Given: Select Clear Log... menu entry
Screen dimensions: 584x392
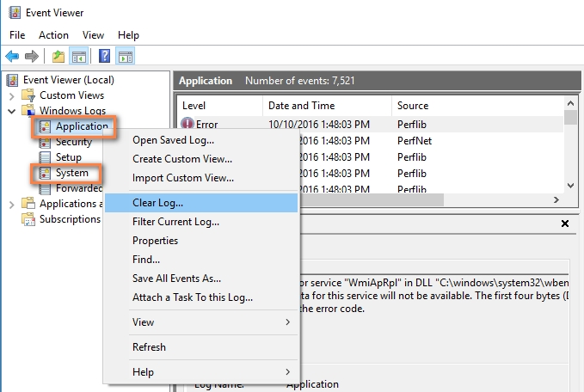Looking at the screenshot, I should coord(201,203).
